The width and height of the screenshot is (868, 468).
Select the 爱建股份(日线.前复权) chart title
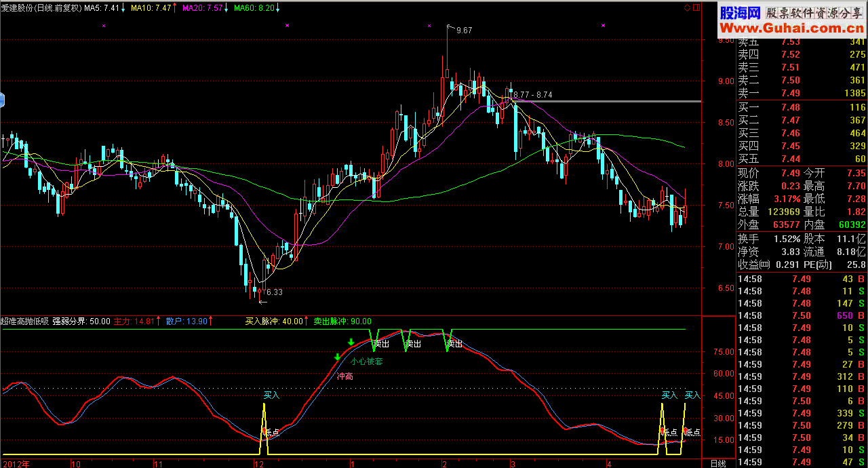41,8
